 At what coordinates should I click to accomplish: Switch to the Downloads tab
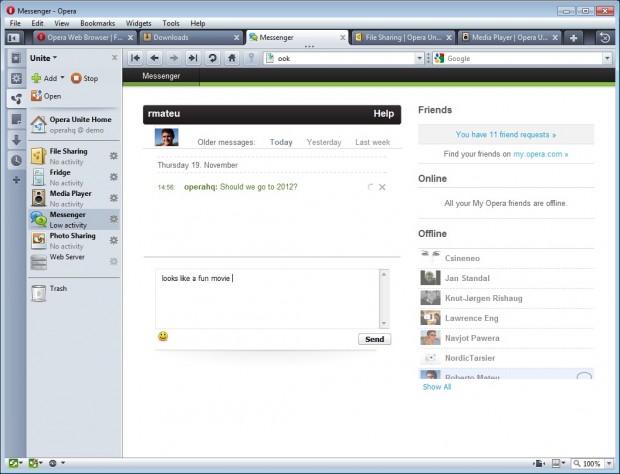click(191, 38)
